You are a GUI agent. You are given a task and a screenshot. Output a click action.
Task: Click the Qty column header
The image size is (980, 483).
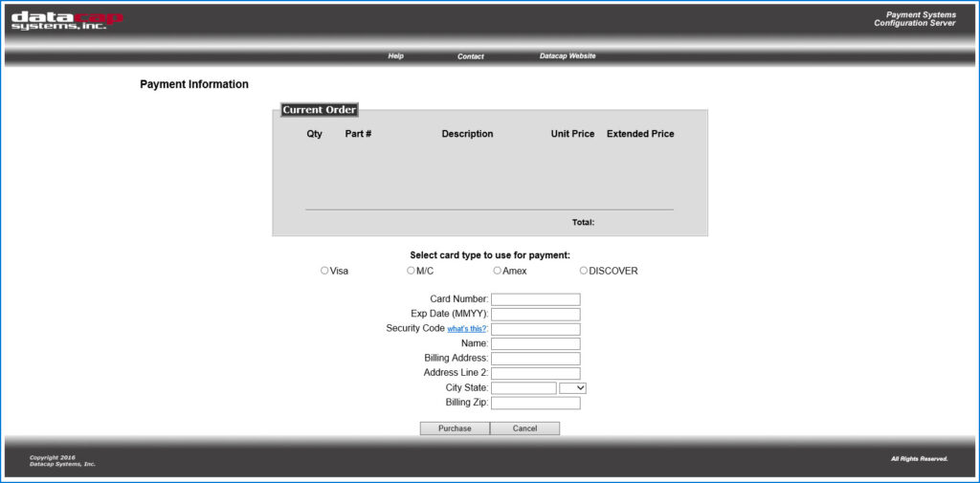[314, 134]
